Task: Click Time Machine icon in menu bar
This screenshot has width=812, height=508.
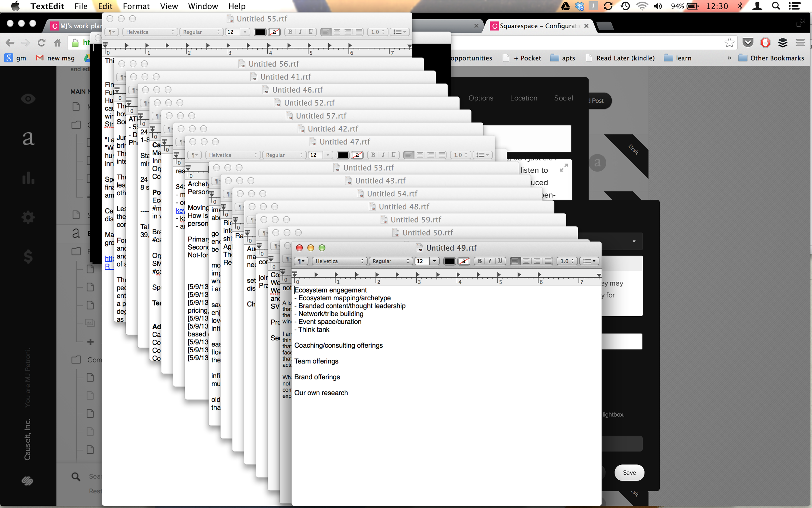Action: 625,6
